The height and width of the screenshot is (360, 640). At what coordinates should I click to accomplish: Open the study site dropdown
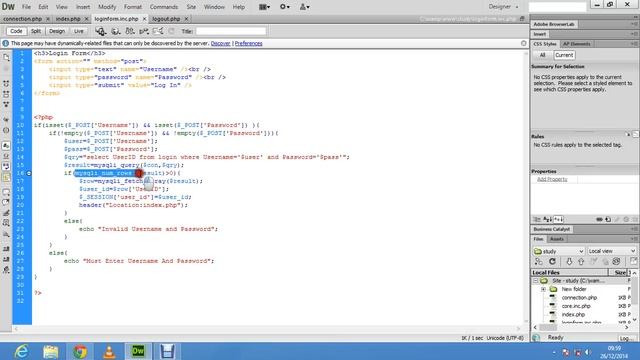click(559, 251)
